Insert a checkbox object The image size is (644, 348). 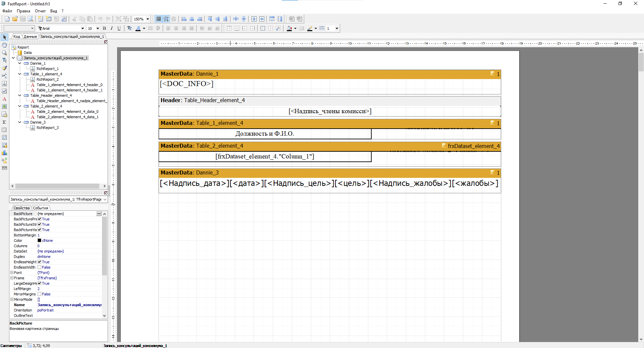coord(4,91)
